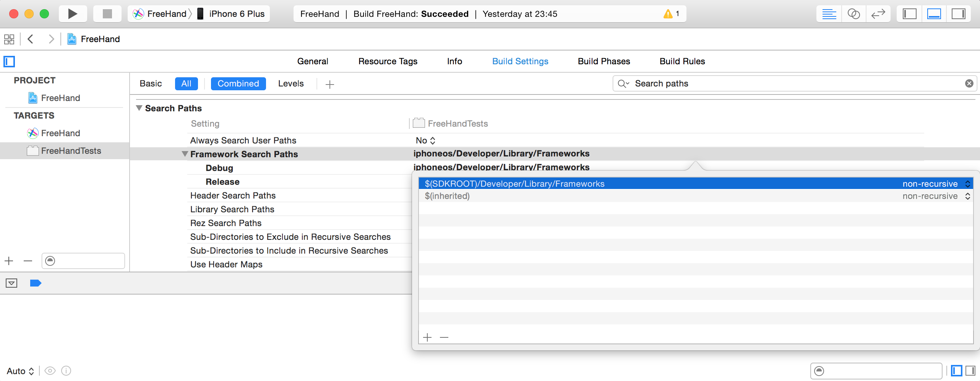Select Sub-Directories to Exclude setting
Screen dimensions: 980x381
tap(290, 237)
